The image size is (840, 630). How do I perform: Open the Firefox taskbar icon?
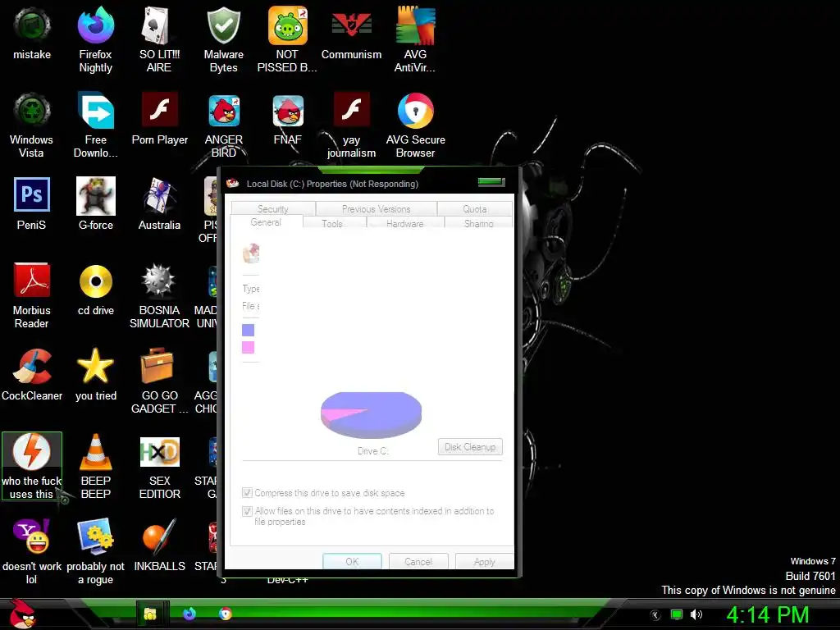point(189,614)
